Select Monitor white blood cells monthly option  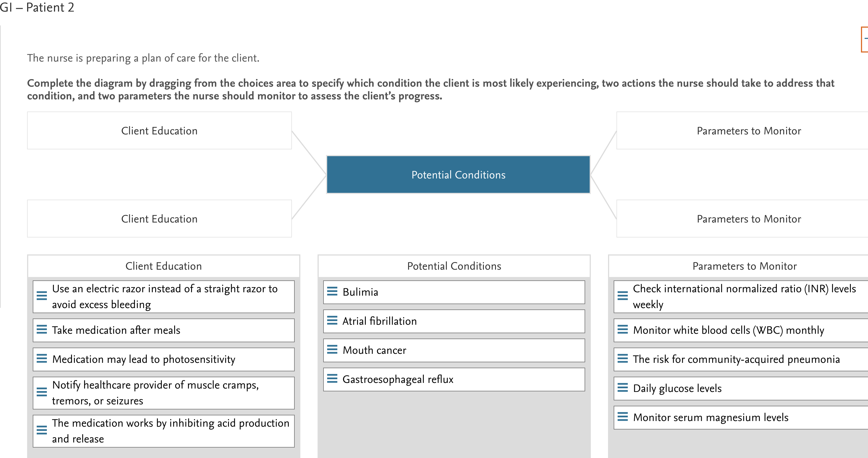point(741,330)
